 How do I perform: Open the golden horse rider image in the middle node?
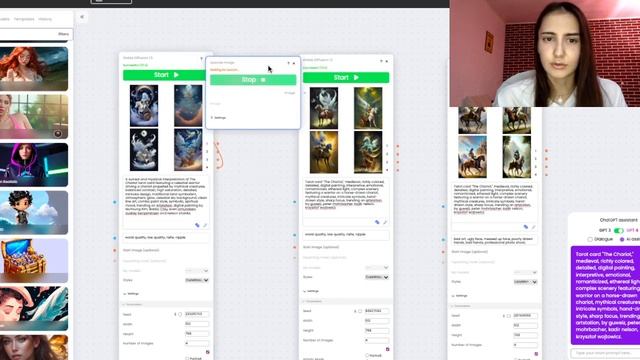(324, 152)
